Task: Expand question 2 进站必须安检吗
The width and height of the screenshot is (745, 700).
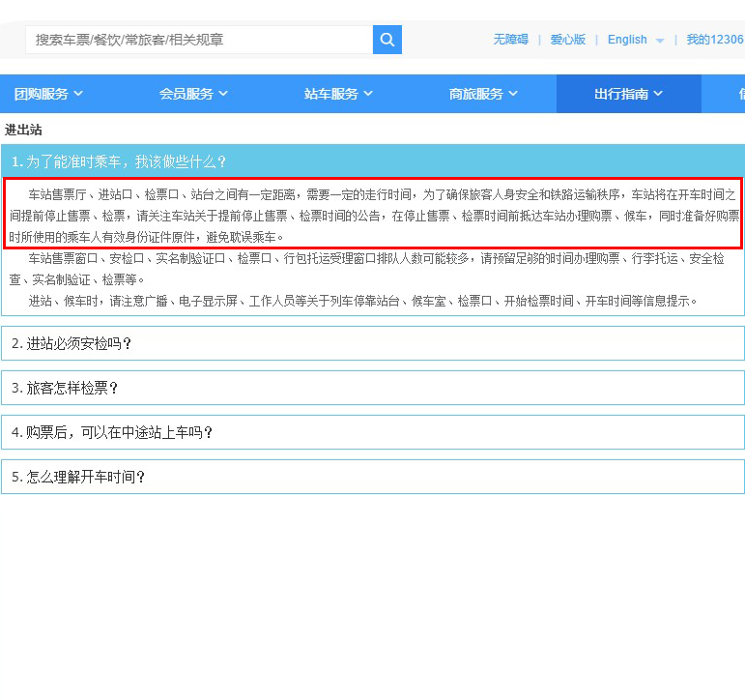Action: click(372, 343)
